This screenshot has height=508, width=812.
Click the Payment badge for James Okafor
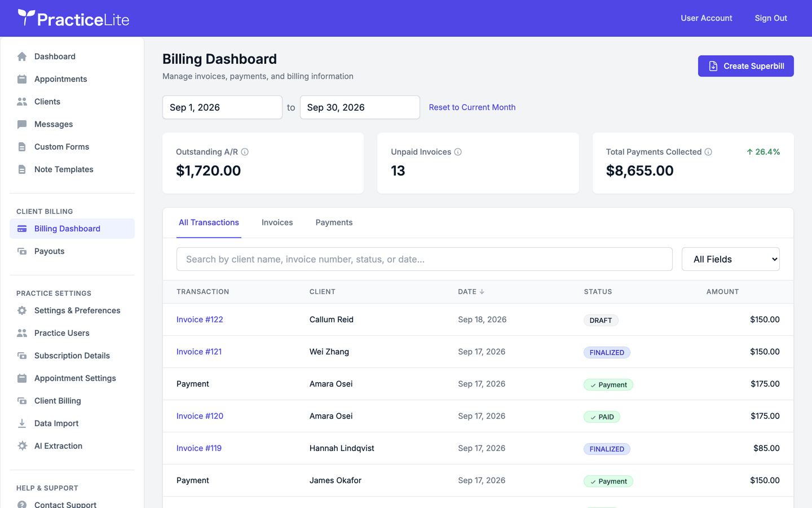pyautogui.click(x=608, y=481)
